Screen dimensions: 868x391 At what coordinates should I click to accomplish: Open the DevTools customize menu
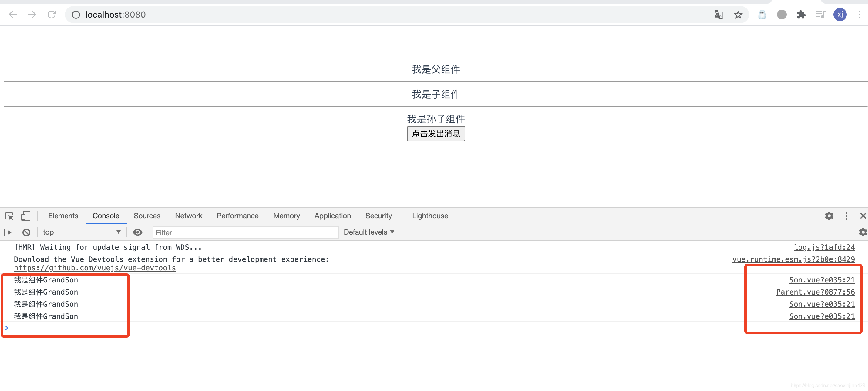pos(846,216)
